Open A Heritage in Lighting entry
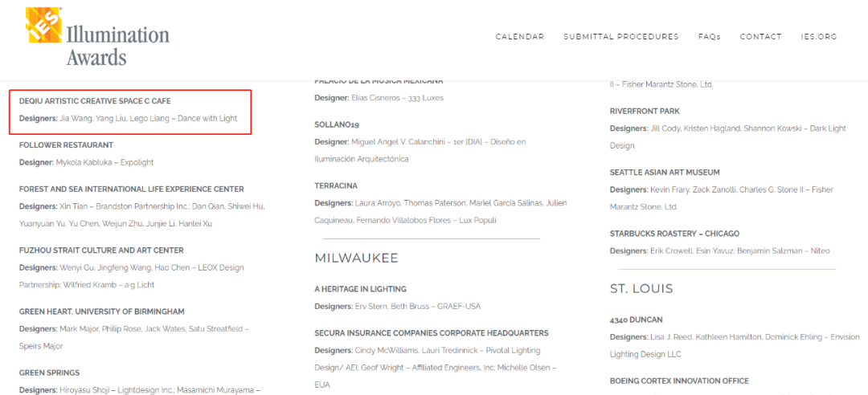Screen dimensions: 868x395 pos(360,289)
